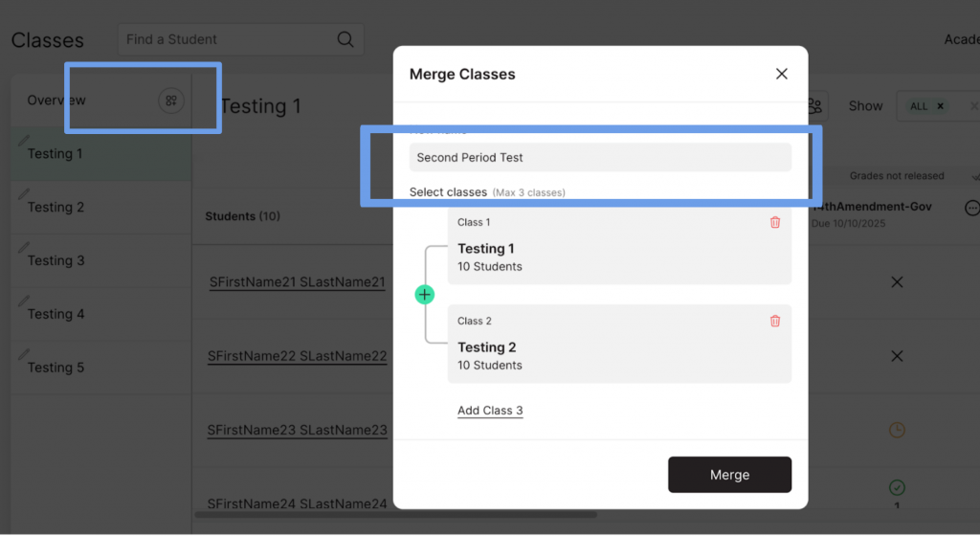Click the horizontal scrollbar under student list

(395, 515)
